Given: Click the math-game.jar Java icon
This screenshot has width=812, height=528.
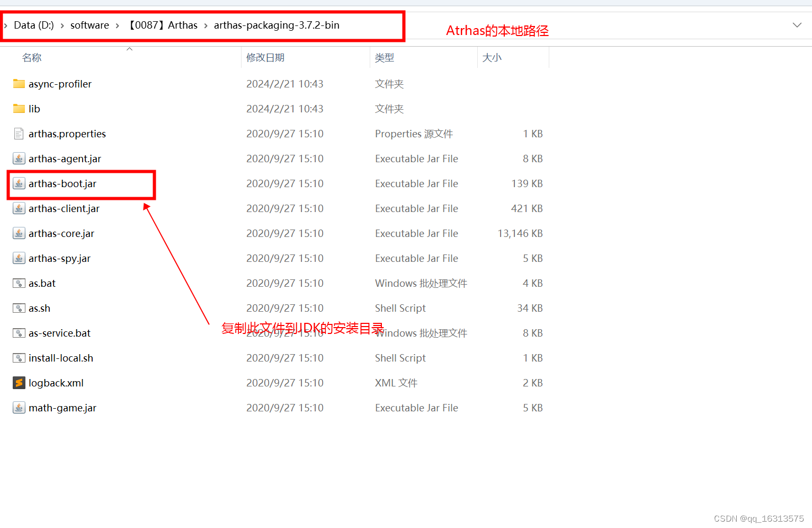Looking at the screenshot, I should tap(19, 407).
